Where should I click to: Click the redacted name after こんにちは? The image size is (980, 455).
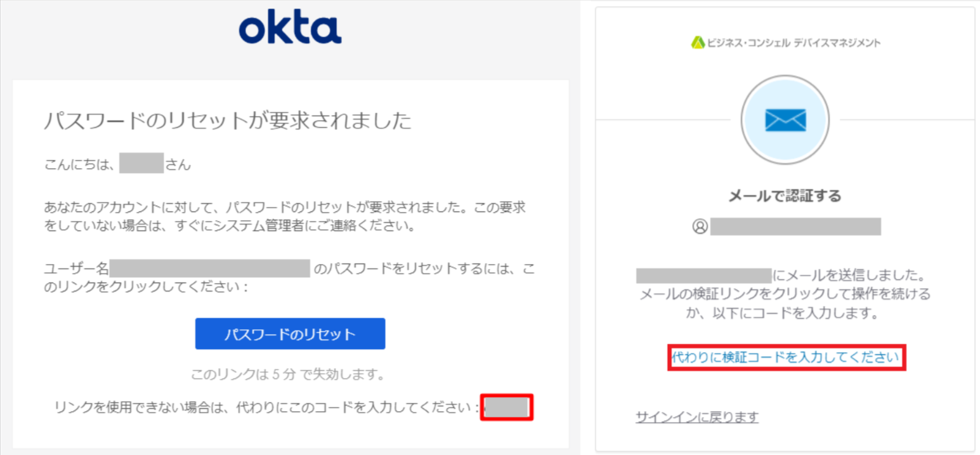(141, 165)
